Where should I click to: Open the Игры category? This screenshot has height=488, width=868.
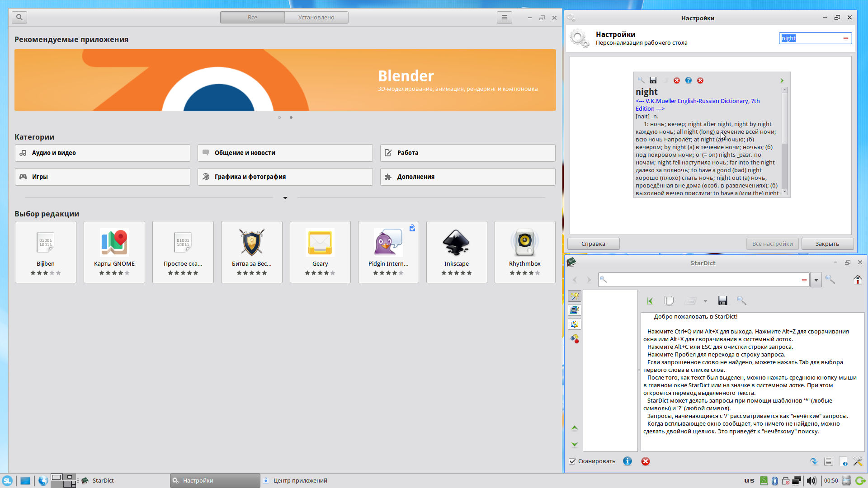[103, 177]
